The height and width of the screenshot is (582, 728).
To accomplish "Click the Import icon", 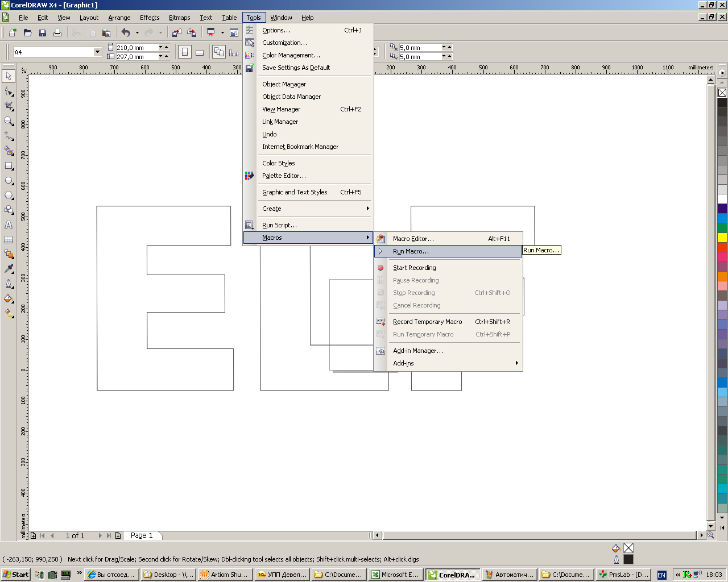I will 176,32.
